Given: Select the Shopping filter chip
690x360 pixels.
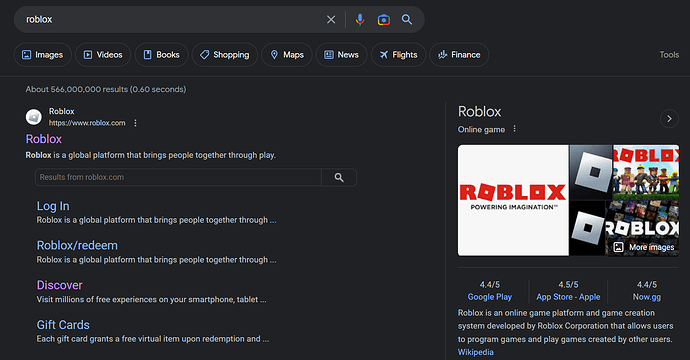Looking at the screenshot, I should (225, 55).
